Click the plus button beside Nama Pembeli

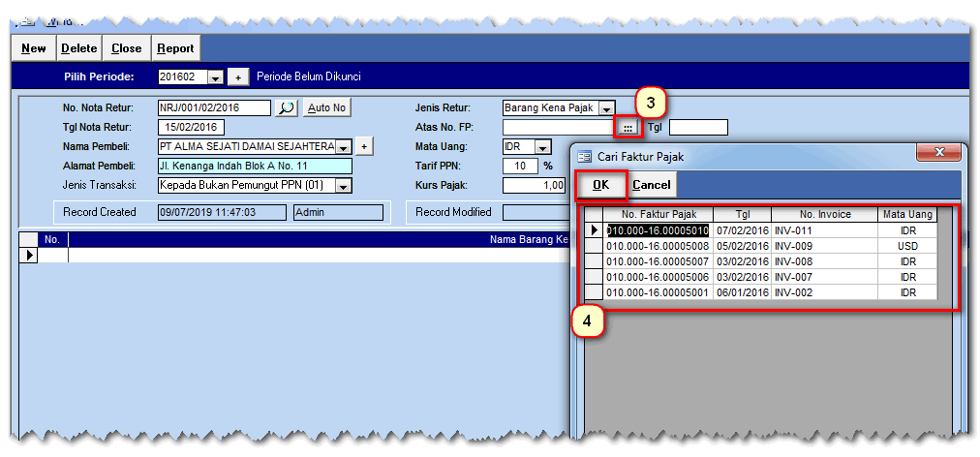[x=363, y=146]
